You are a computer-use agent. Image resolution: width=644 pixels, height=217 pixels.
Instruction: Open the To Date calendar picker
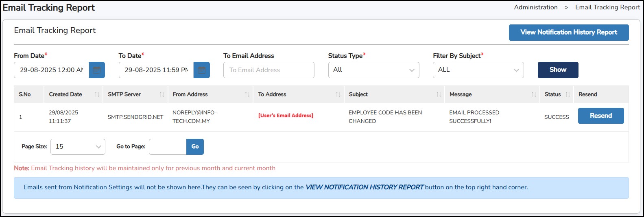click(201, 70)
